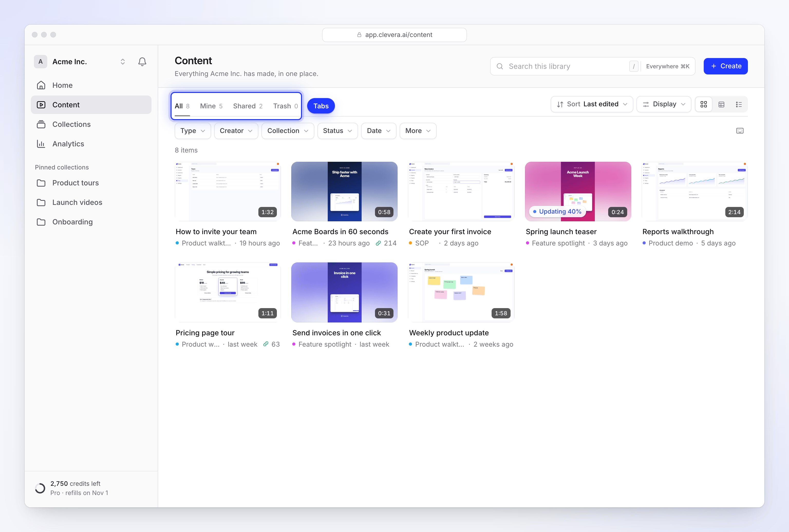Open the Creator filter dropdown
This screenshot has height=532, width=789.
click(236, 131)
